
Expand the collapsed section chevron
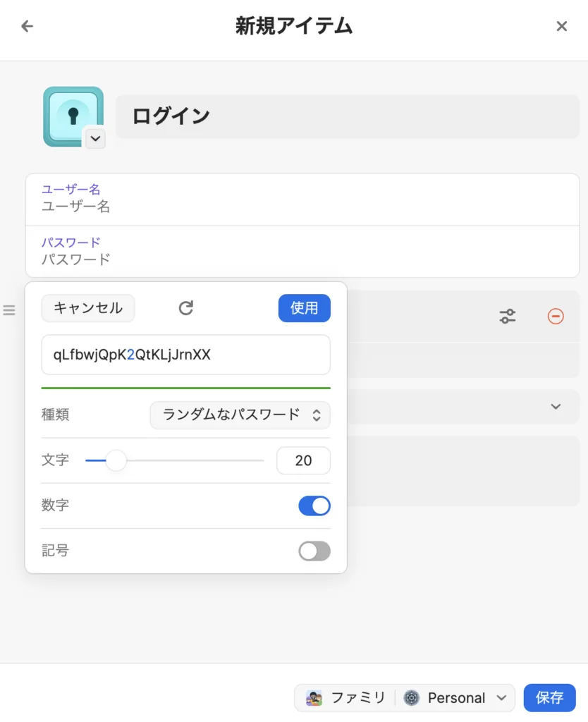coord(556,407)
